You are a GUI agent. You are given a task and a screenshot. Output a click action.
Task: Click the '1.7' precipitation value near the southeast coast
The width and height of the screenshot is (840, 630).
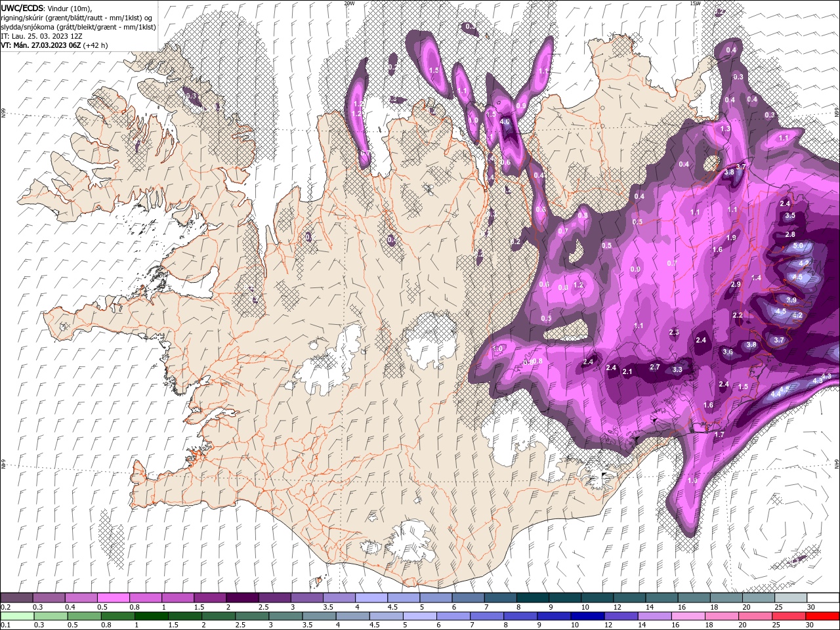pos(719,434)
